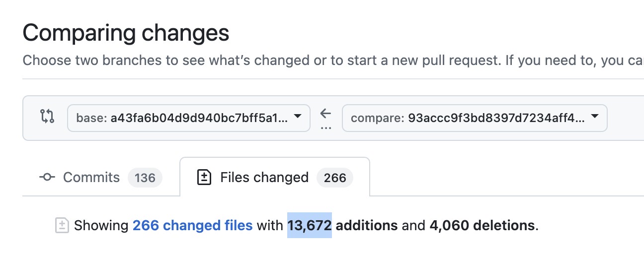Click the caret arrow on base selector
The image size is (644, 254).
coord(298,117)
